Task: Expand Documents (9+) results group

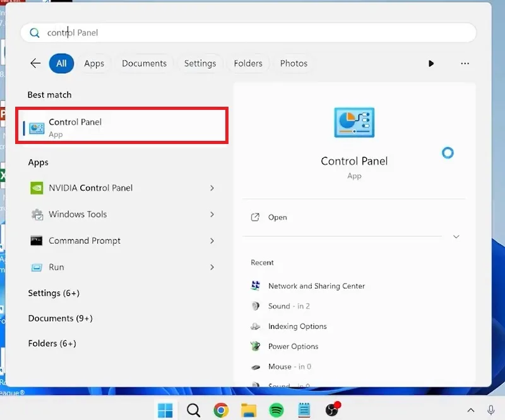Action: pyautogui.click(x=60, y=318)
